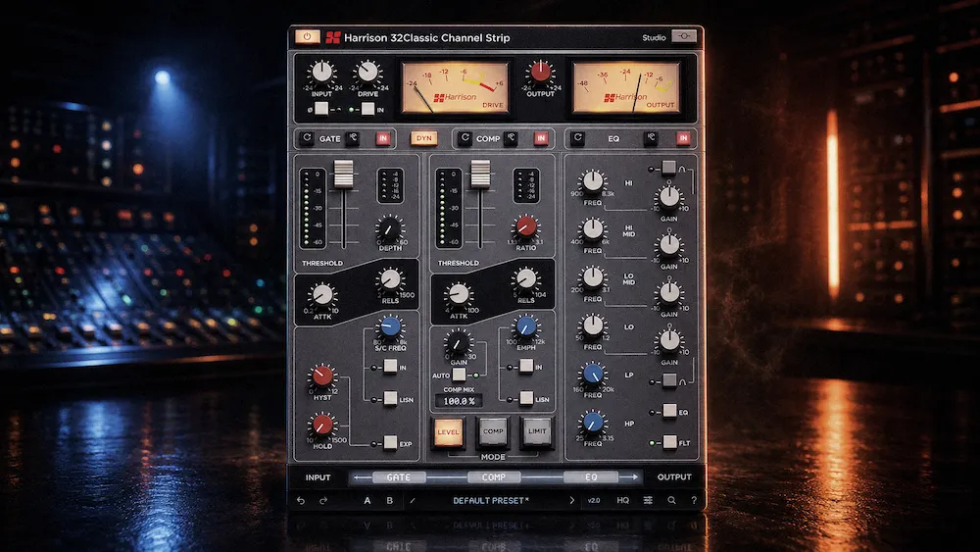Disable the COMP section IN button
The width and height of the screenshot is (980, 552).
tap(541, 138)
